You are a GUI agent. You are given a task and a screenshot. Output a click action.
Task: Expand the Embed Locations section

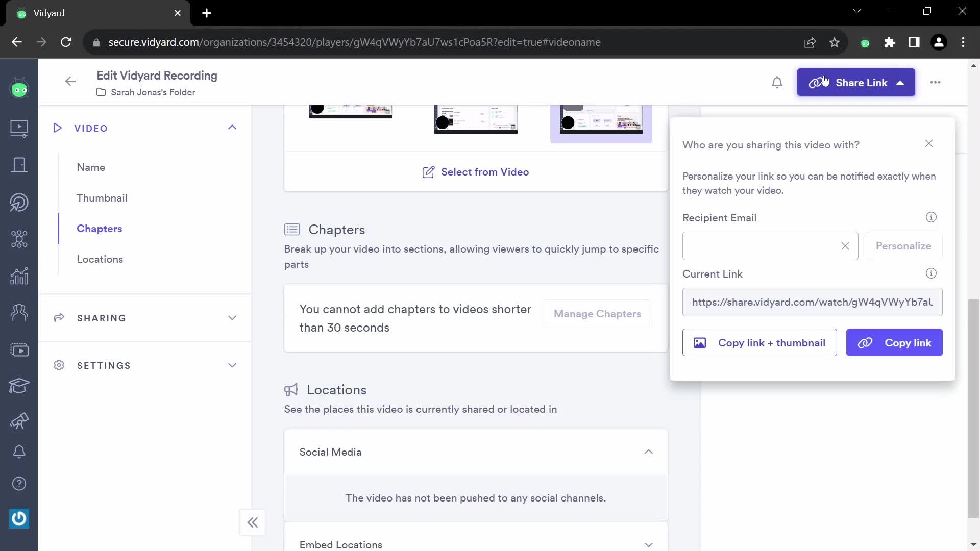pos(648,545)
